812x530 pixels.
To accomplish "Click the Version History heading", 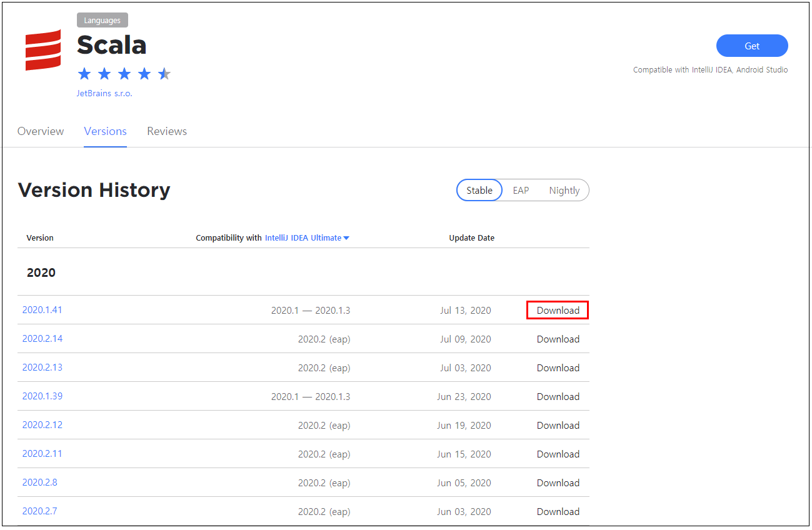I will (x=94, y=190).
